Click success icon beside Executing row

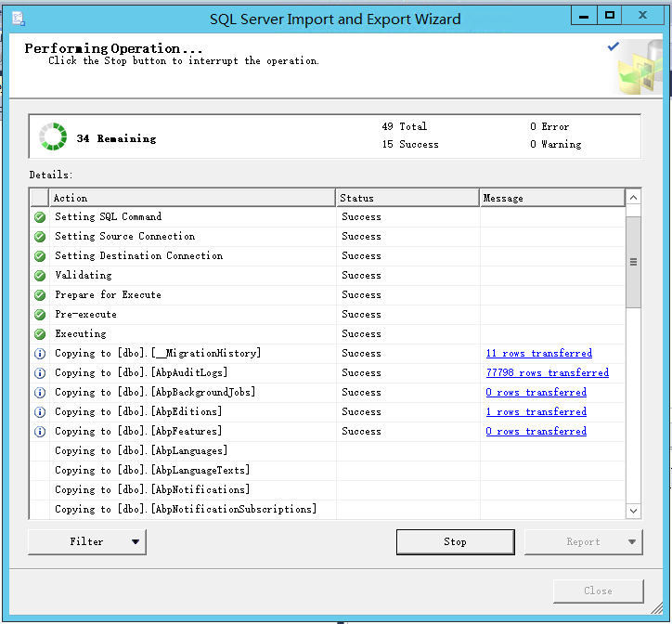[40, 333]
